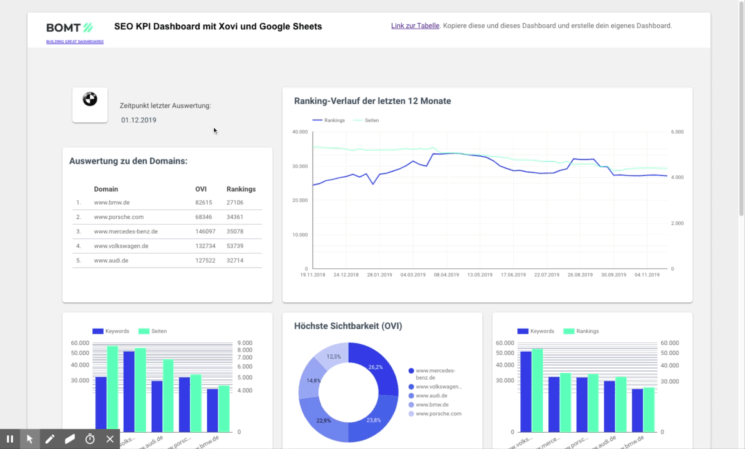This screenshot has width=745, height=449.
Task: Select the www.audi.de table row
Action: [x=167, y=260]
